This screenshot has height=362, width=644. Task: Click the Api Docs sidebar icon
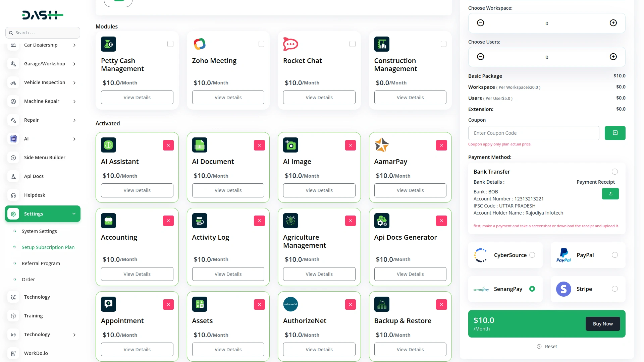tap(13, 176)
